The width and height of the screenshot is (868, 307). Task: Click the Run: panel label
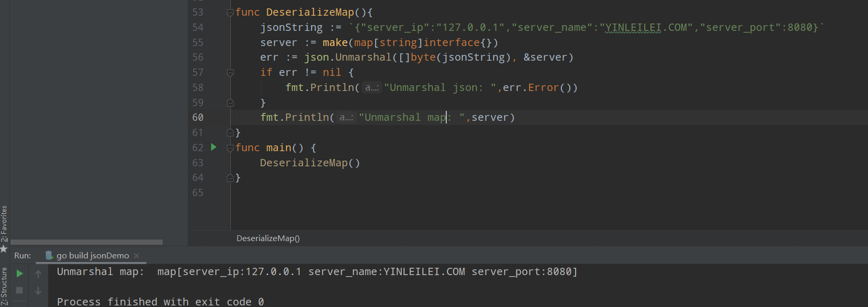click(x=22, y=255)
